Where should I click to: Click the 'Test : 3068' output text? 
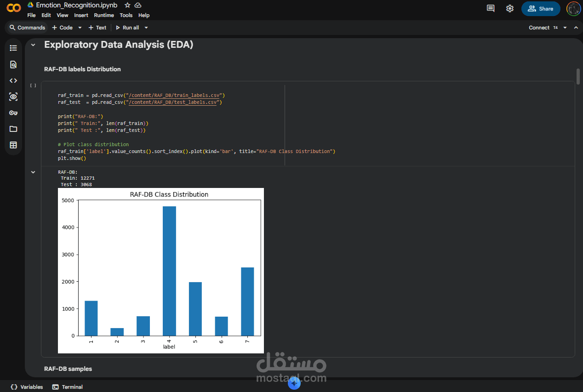pyautogui.click(x=76, y=184)
